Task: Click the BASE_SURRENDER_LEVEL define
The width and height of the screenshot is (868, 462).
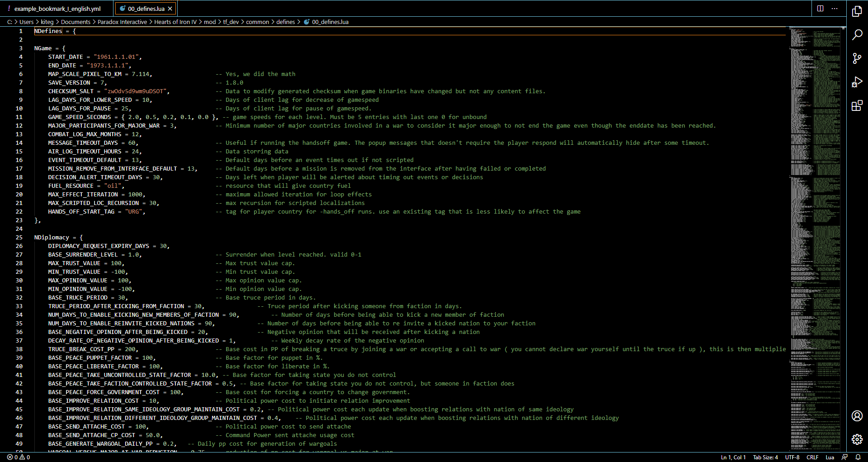Action: (83, 255)
